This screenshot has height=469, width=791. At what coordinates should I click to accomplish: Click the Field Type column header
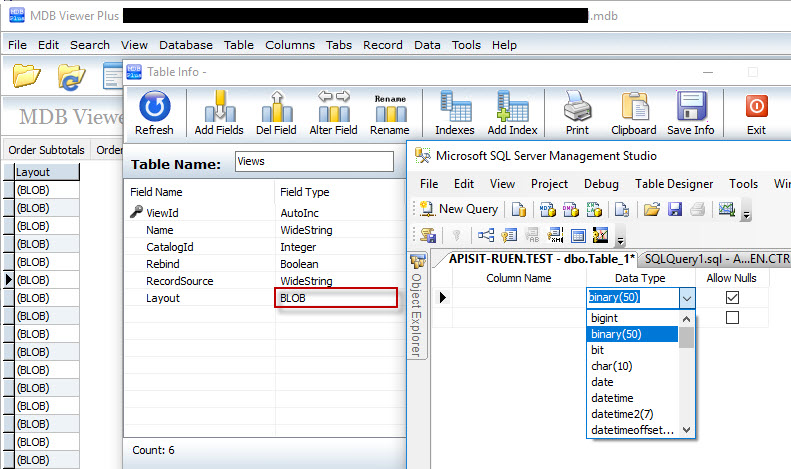coord(305,192)
